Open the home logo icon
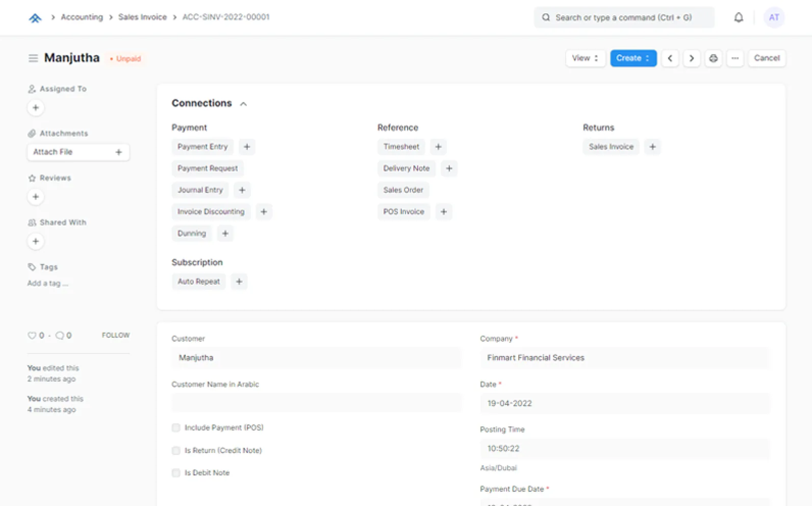This screenshot has width=812, height=506. point(35,18)
